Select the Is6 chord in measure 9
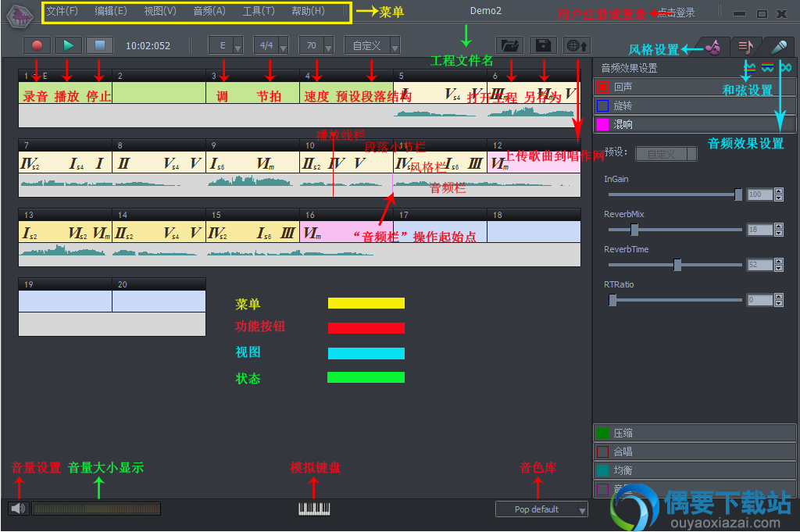Image resolution: width=800 pixels, height=532 pixels. 217,163
